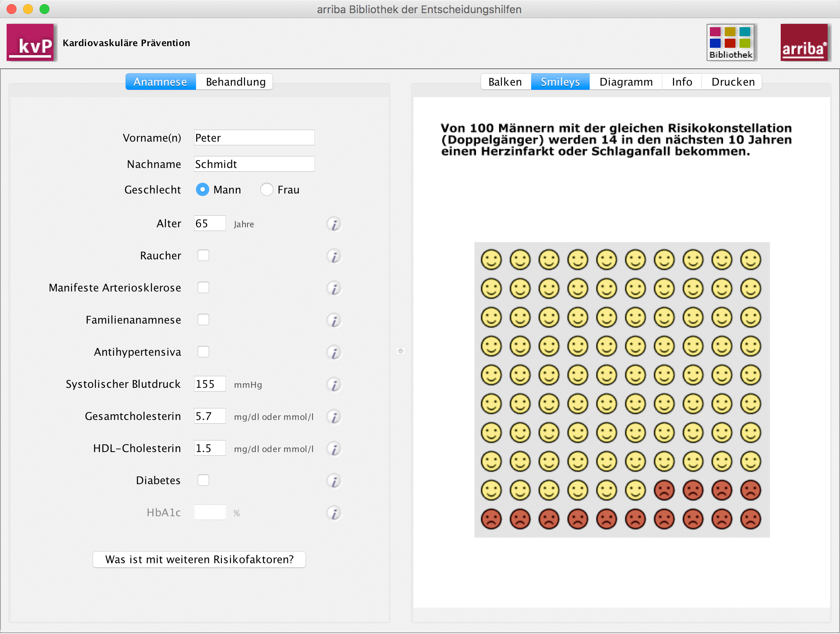
Task: Show info for HDL-Cholesterin
Action: 334,449
